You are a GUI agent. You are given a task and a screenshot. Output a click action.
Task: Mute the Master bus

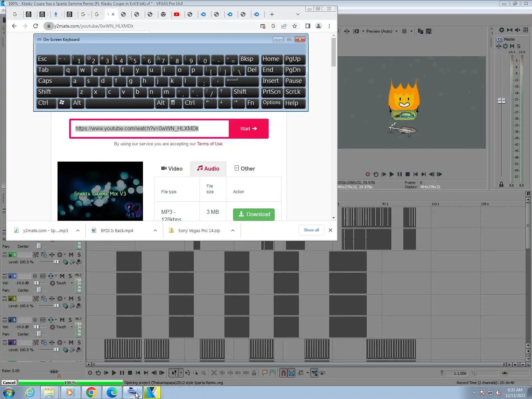[x=512, y=46]
